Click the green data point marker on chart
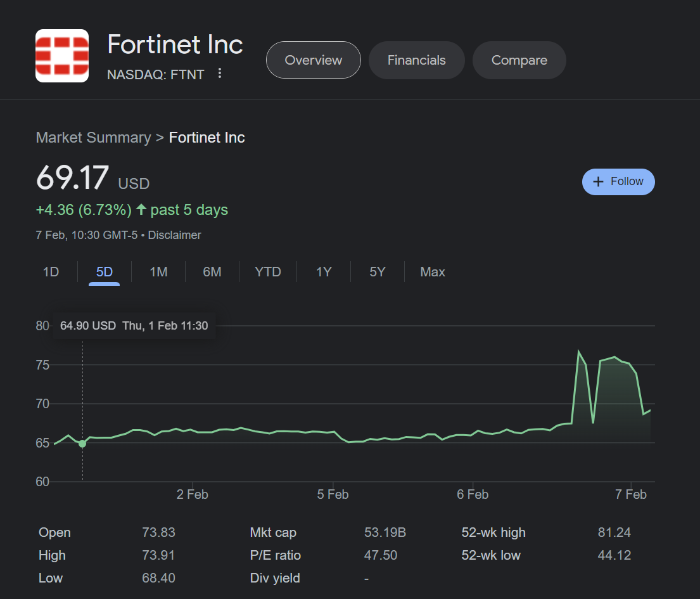Viewport: 700px width, 599px height. point(82,443)
